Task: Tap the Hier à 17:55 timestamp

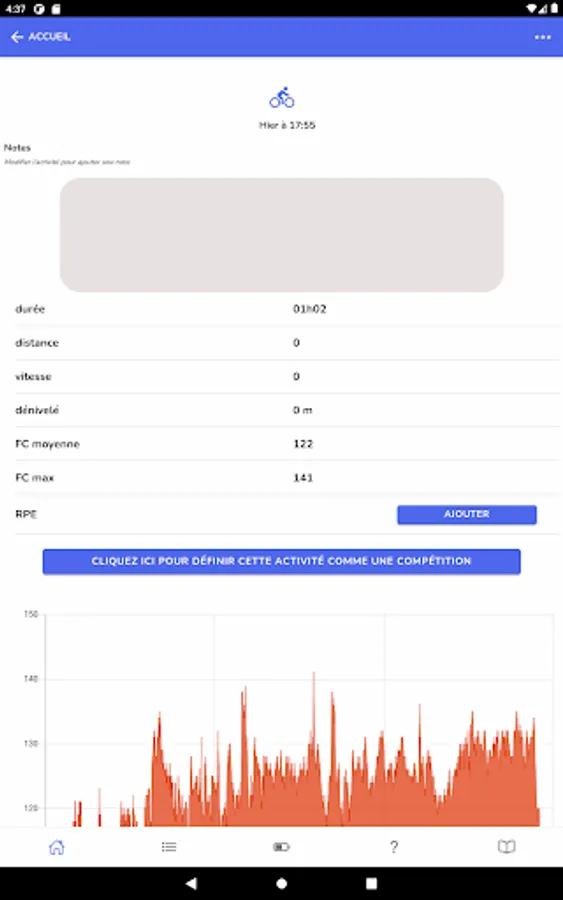Action: pos(287,125)
